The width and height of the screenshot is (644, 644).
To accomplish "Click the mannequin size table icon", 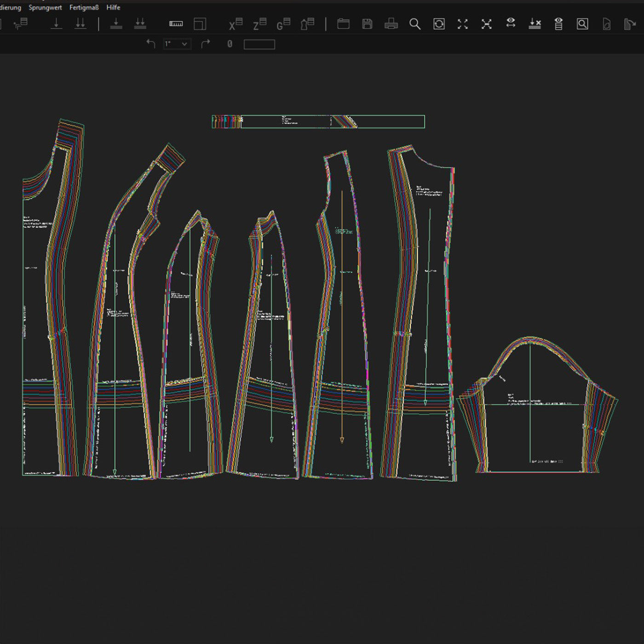I will click(307, 24).
